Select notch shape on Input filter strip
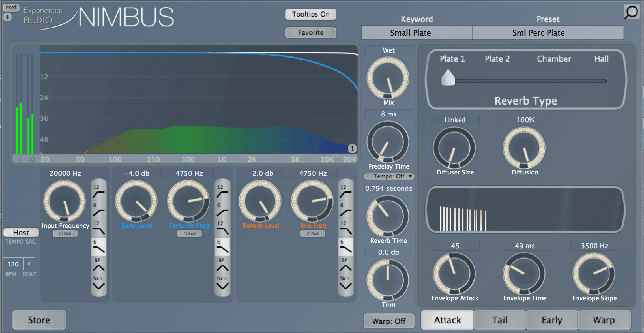644x333 pixels. click(98, 283)
